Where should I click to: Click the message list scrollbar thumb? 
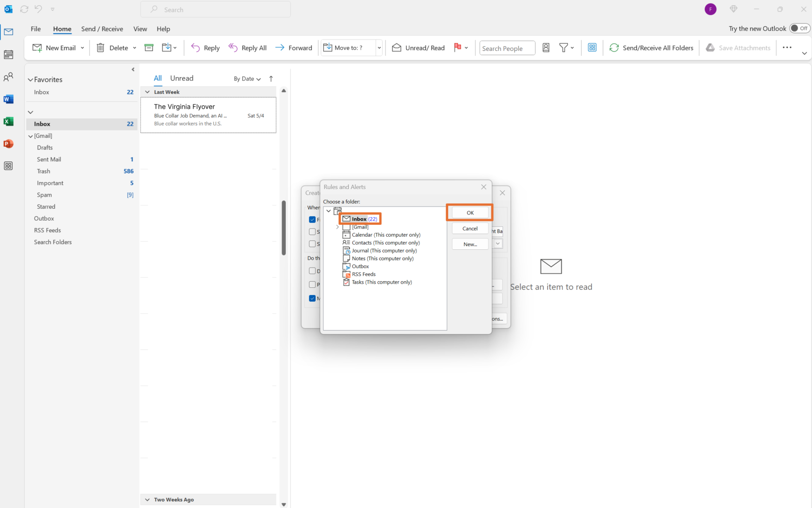pyautogui.click(x=284, y=228)
